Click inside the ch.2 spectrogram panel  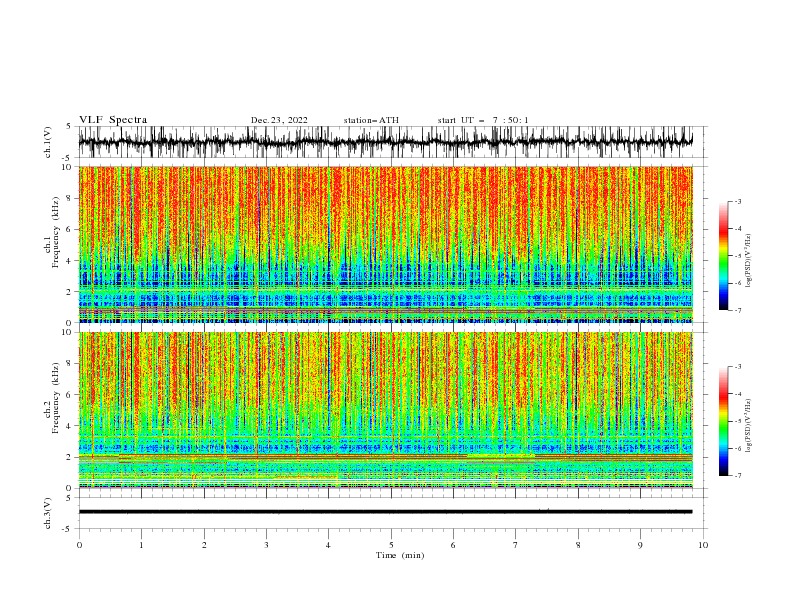tap(385, 410)
